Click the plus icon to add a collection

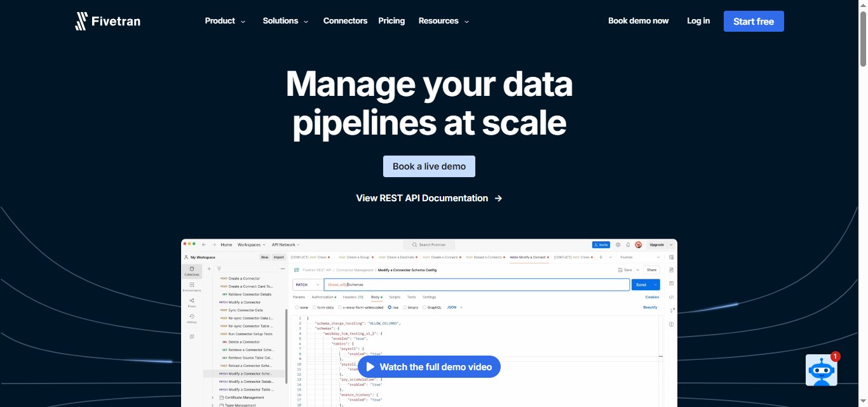point(209,269)
